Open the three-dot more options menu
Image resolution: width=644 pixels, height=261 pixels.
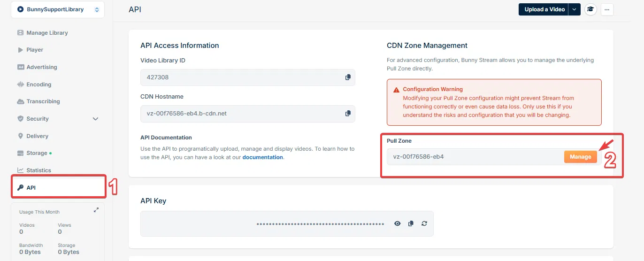pyautogui.click(x=607, y=9)
